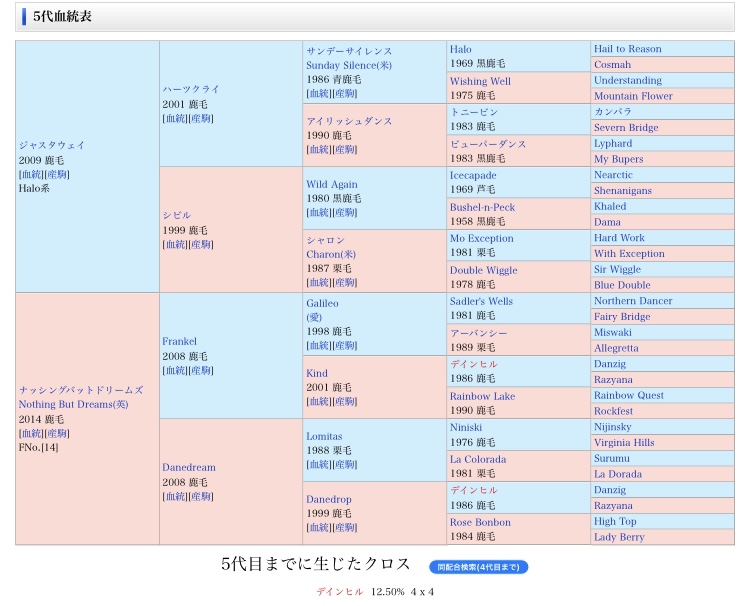Click 産駒 link under Frankel

pos(201,370)
